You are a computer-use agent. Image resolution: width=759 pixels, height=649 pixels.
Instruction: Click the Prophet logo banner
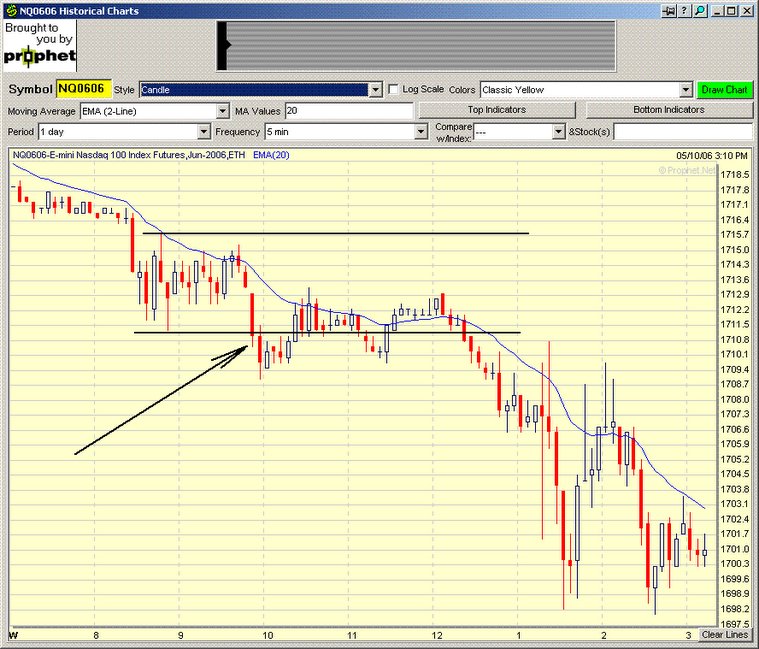click(40, 45)
